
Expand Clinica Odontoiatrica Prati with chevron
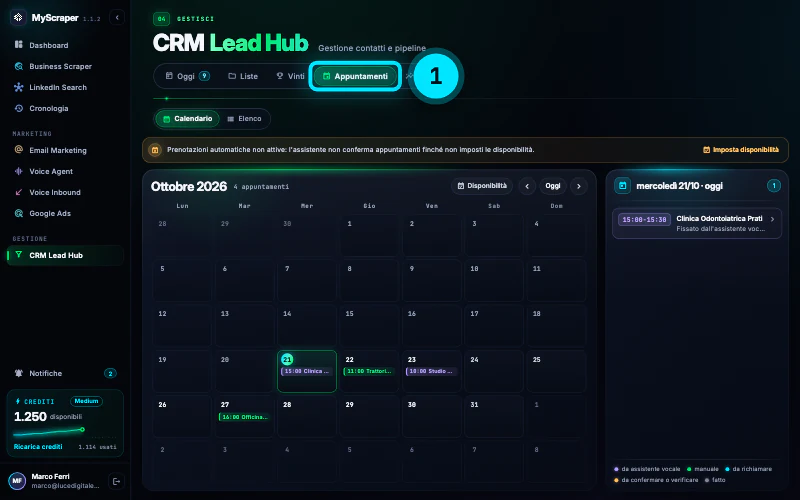(772, 219)
